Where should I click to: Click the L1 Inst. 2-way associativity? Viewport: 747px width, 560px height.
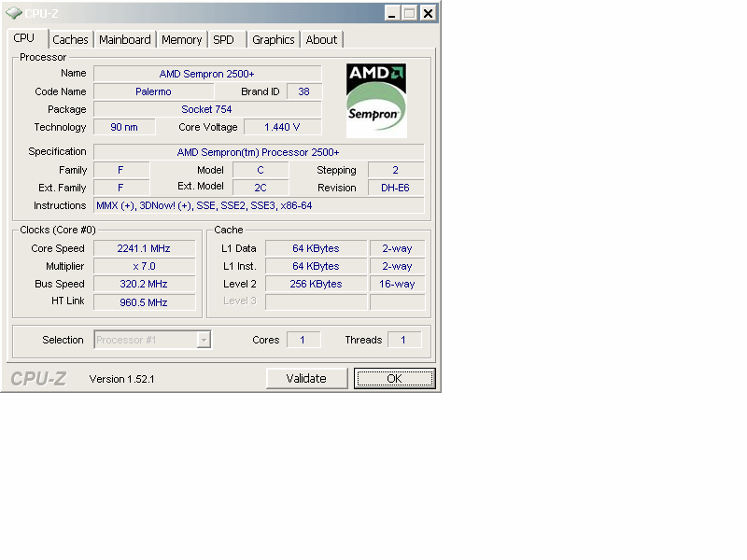[398, 266]
